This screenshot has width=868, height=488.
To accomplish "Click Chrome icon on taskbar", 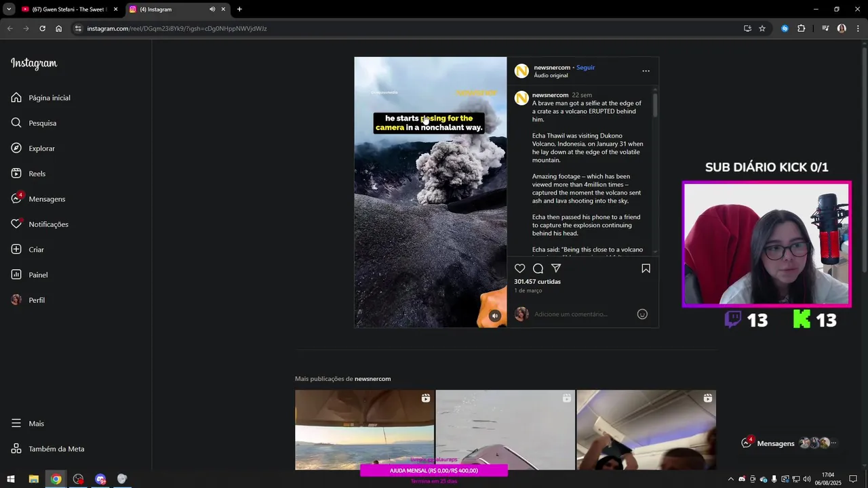I will point(56,479).
